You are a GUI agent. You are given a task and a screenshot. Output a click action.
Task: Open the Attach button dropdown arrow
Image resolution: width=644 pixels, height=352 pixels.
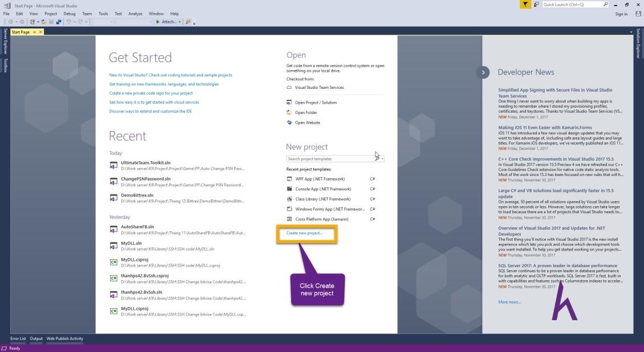(180, 22)
